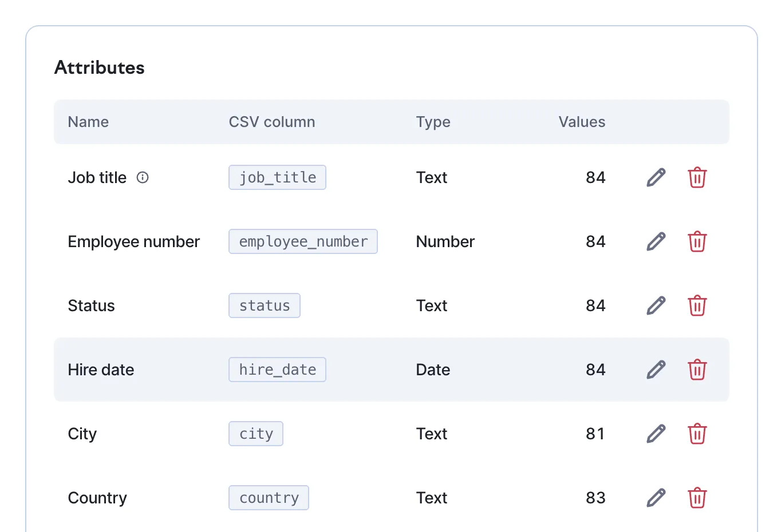Viewport: 781px width, 532px height.
Task: Edit the Hire date attribute
Action: tap(656, 370)
